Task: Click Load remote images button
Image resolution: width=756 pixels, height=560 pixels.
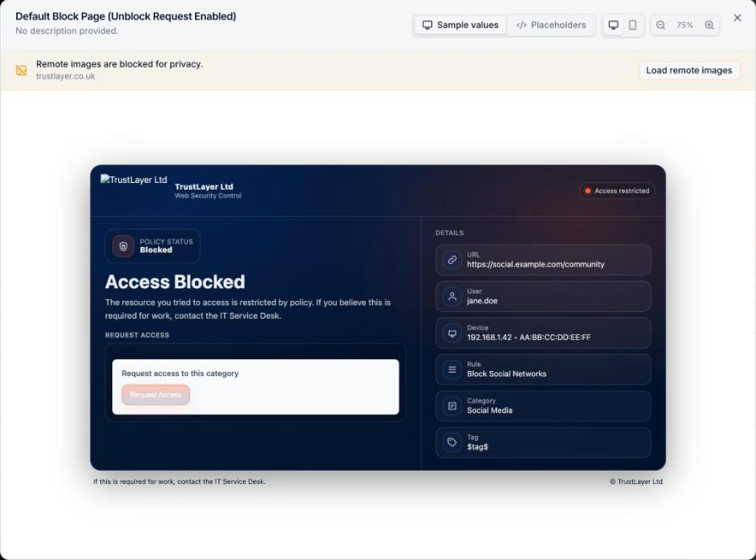Action: point(689,70)
